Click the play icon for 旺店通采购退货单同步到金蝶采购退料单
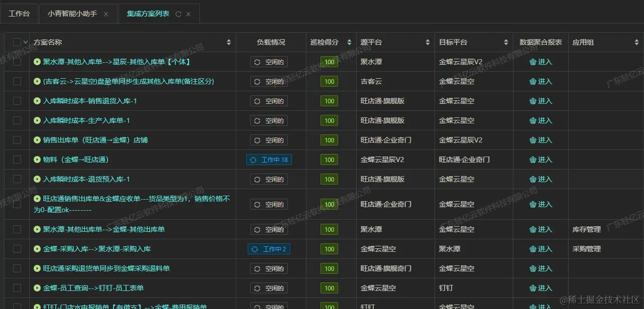The image size is (644, 309). tap(37, 268)
